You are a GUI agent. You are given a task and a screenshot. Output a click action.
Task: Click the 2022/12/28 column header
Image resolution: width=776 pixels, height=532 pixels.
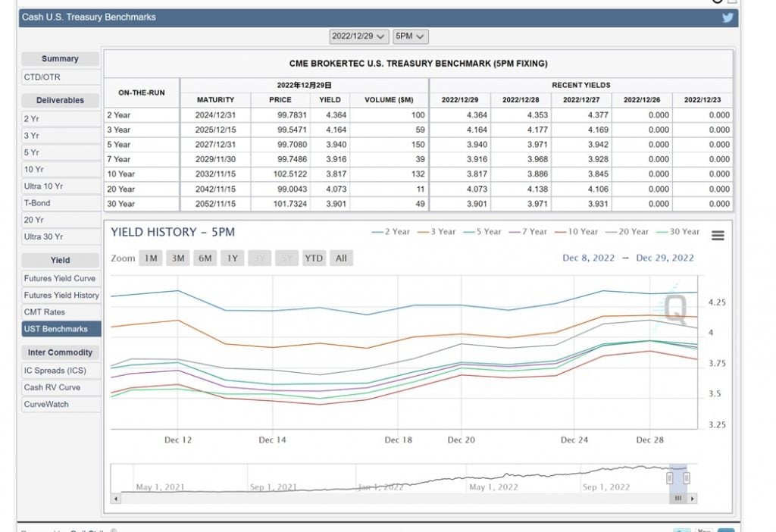(x=521, y=100)
